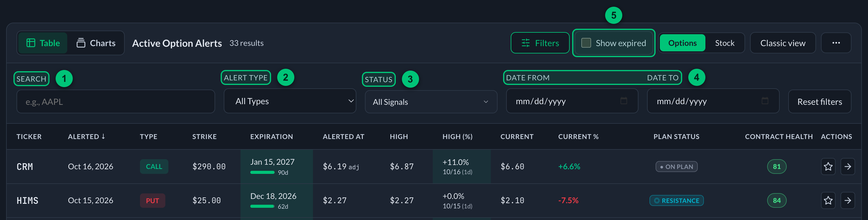Sort by the Expiration column header
Viewport: 868px width, 220px height.
(x=271, y=136)
